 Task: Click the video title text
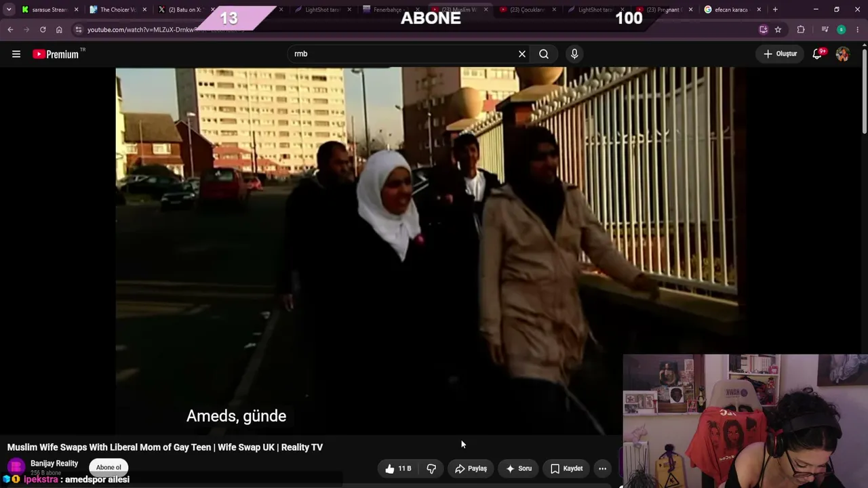point(165,447)
